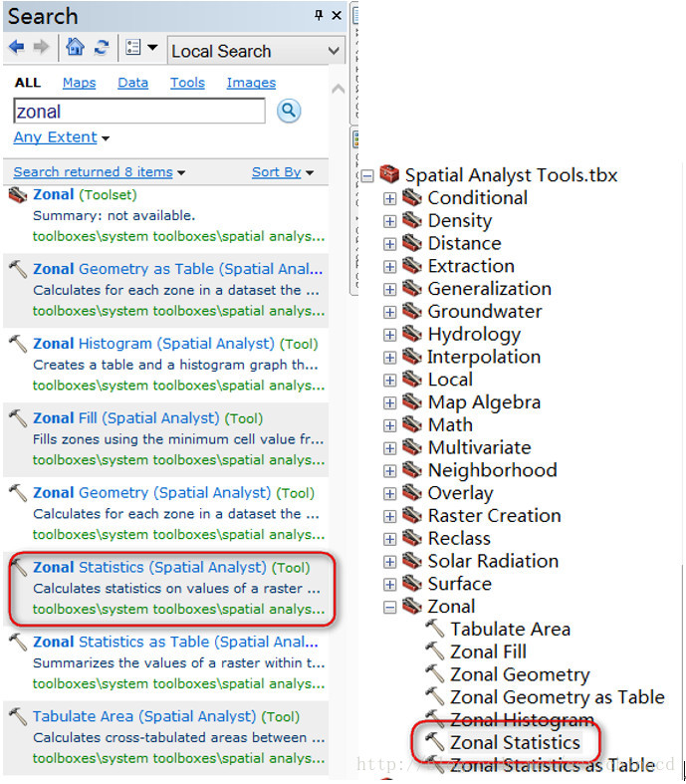Go back in Search panel
Viewport: 686px width, 784px height.
[17, 48]
